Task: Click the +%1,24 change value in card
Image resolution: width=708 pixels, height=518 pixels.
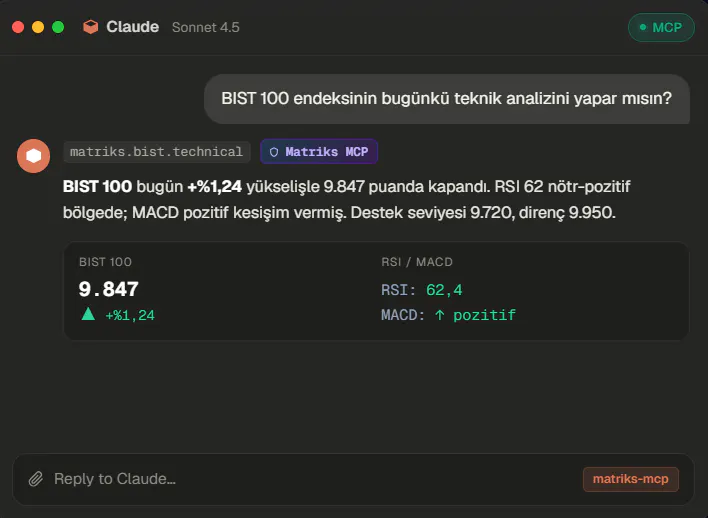Action: pos(130,315)
